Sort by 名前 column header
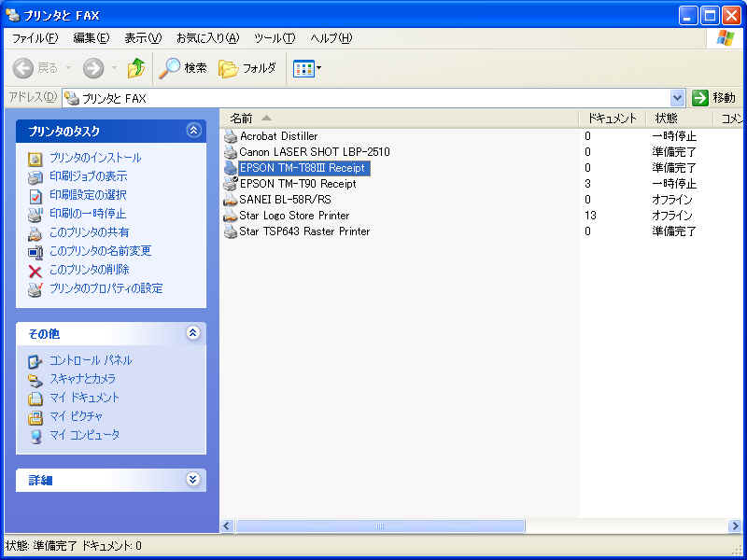Image resolution: width=747 pixels, height=560 pixels. click(x=400, y=119)
